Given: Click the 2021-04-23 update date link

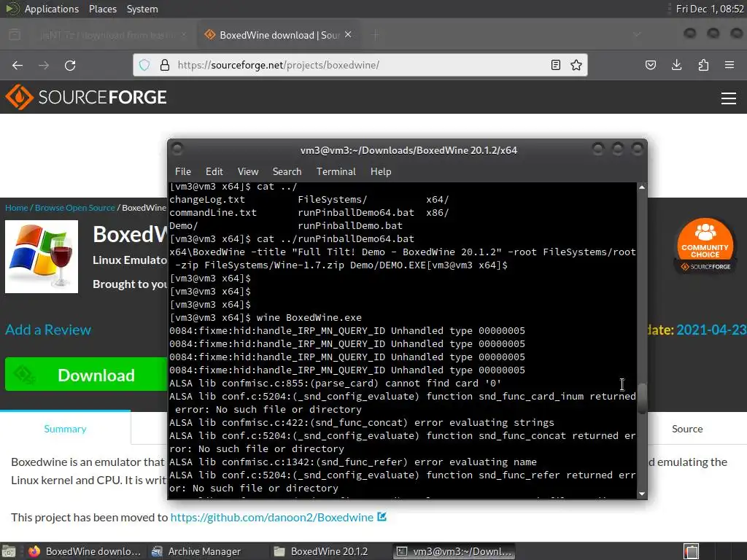Looking at the screenshot, I should coord(711,330).
